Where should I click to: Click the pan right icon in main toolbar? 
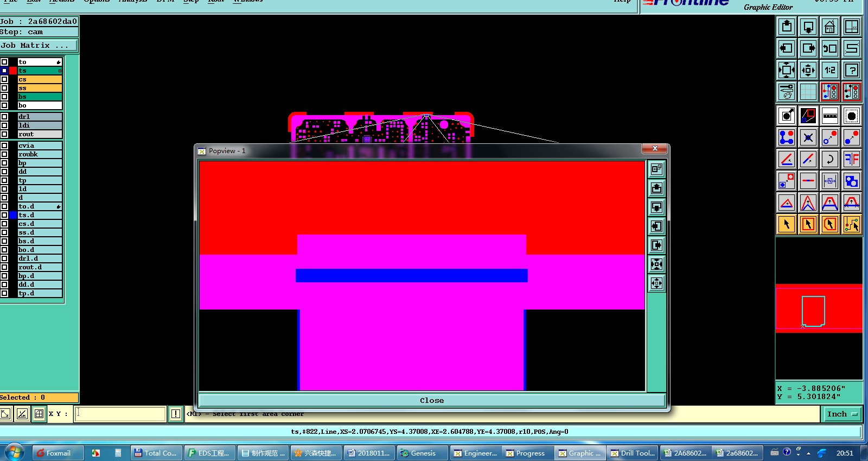click(x=808, y=48)
